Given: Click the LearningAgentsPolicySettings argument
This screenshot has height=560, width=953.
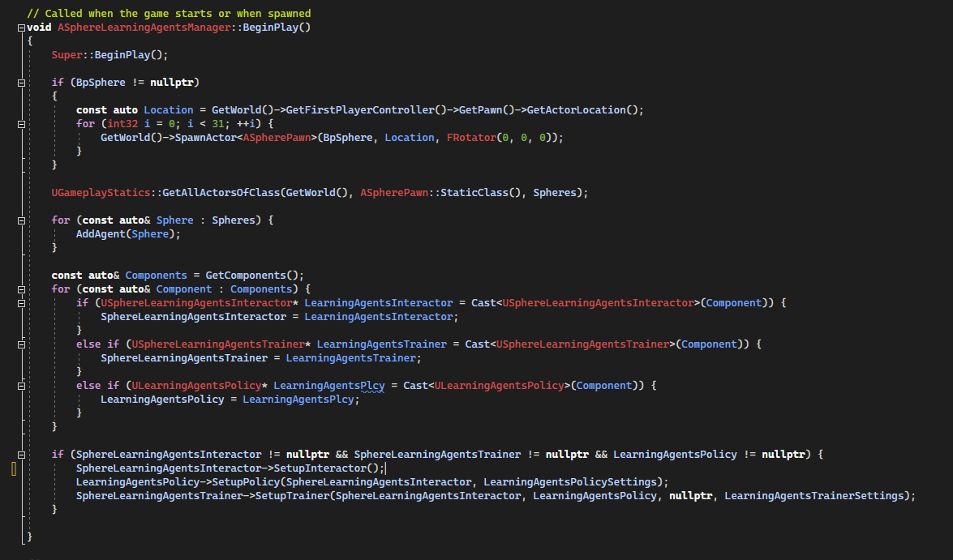Looking at the screenshot, I should (570, 481).
